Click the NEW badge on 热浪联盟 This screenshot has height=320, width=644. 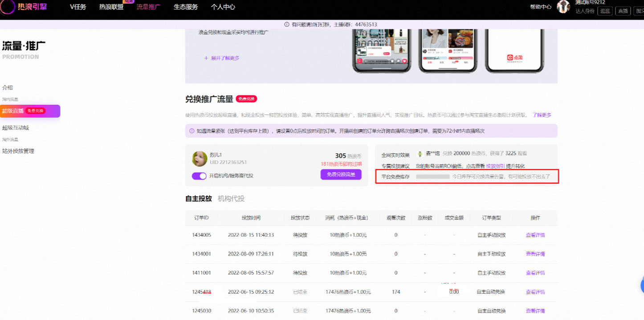(x=128, y=2)
